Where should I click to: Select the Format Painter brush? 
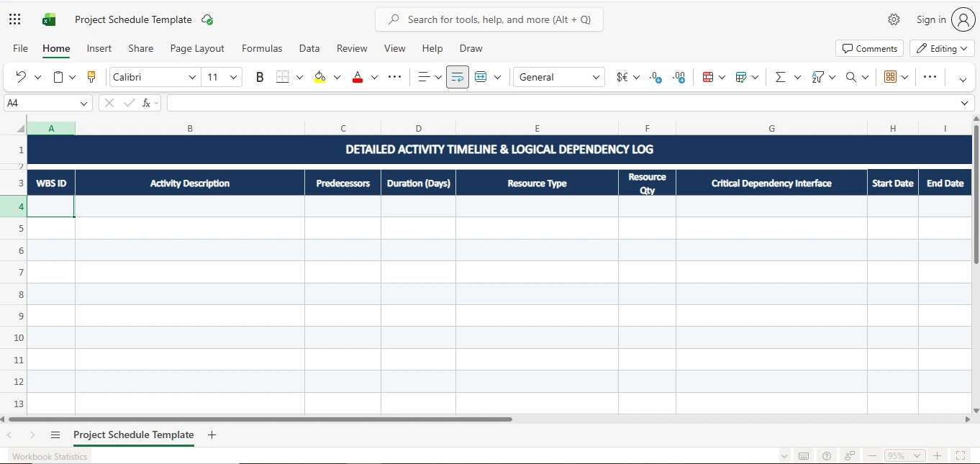tap(91, 77)
